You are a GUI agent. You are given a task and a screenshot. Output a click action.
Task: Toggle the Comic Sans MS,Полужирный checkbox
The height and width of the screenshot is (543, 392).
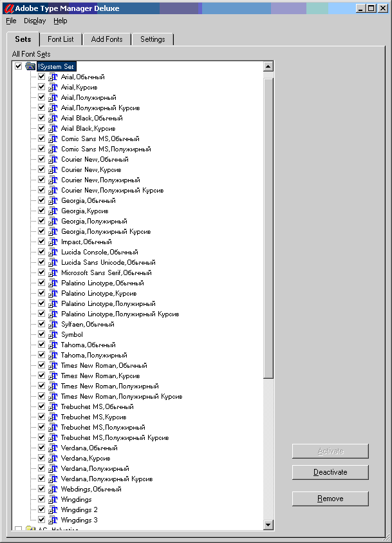(42, 149)
